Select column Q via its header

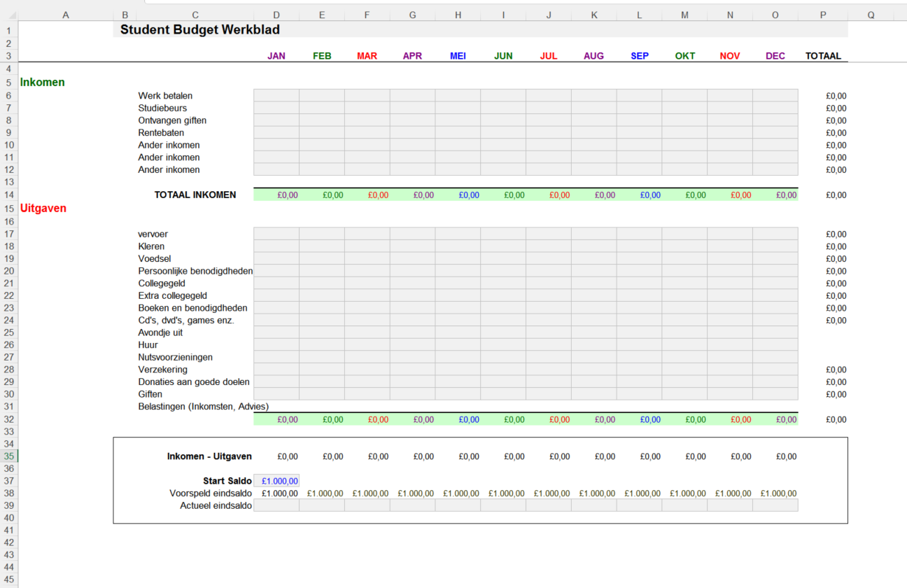(871, 15)
